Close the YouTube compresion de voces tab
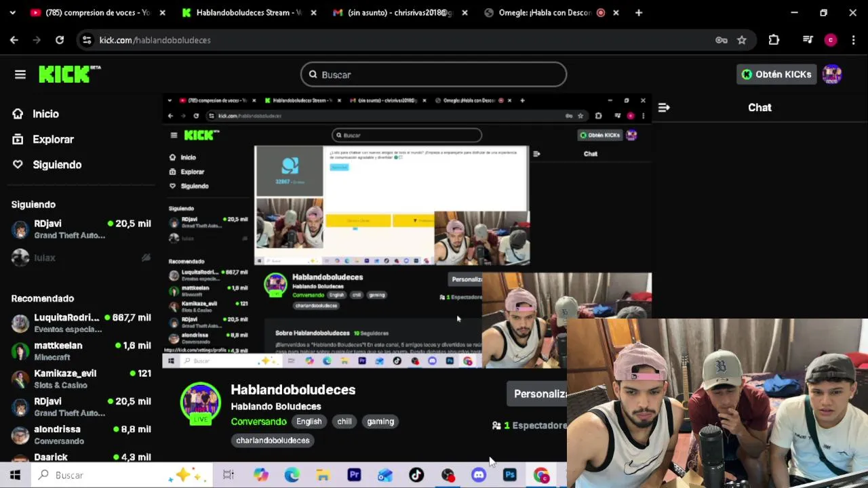 pos(162,13)
